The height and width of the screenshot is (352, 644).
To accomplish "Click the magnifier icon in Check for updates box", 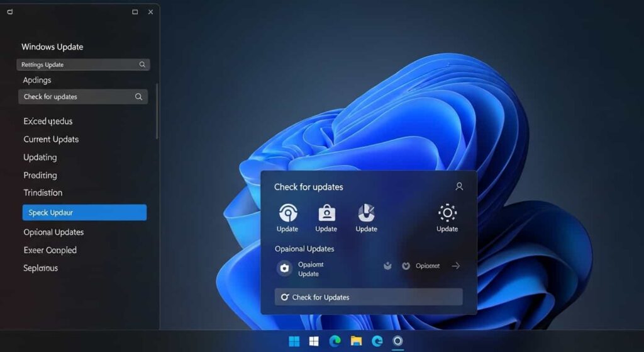I will pos(138,96).
